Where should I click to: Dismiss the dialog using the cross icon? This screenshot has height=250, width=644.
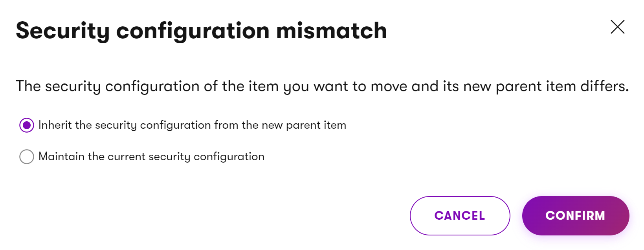pos(617,27)
